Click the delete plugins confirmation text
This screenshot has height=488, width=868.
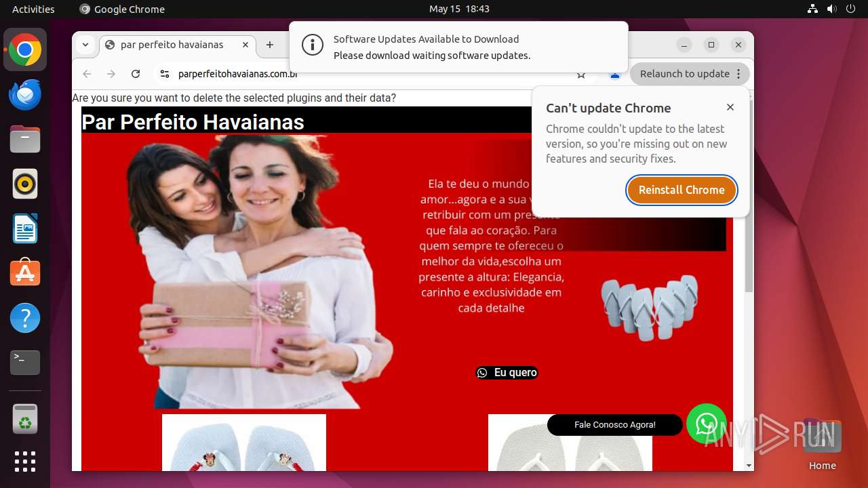(x=234, y=98)
